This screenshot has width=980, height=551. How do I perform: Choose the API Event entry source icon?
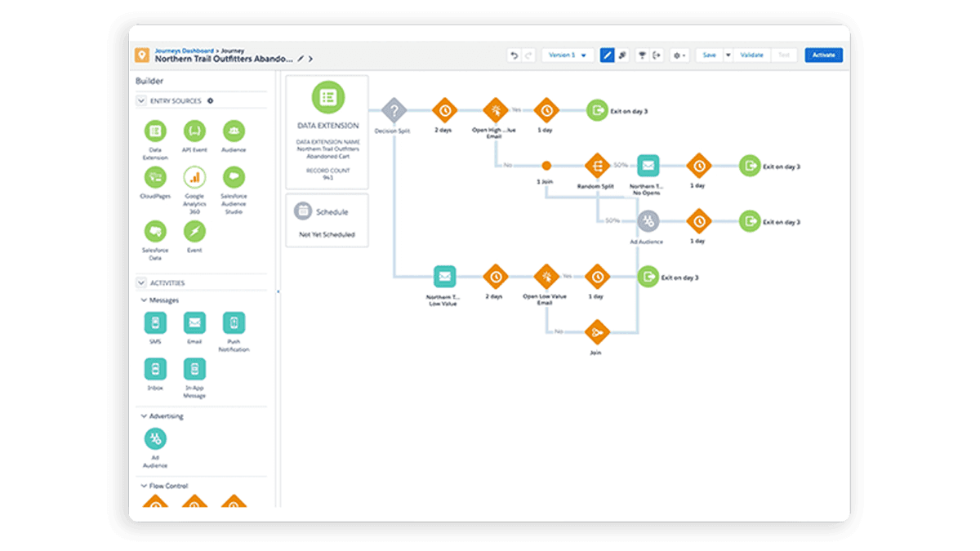coord(194,131)
